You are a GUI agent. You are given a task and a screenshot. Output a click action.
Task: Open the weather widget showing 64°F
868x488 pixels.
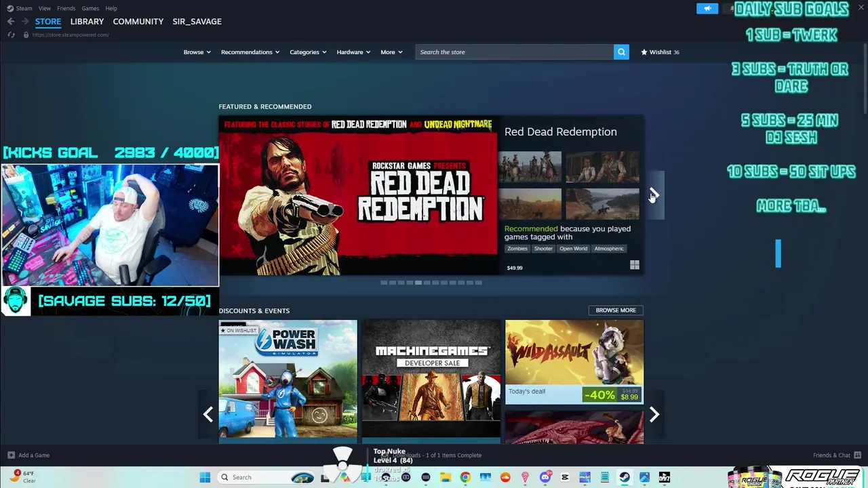click(x=22, y=477)
